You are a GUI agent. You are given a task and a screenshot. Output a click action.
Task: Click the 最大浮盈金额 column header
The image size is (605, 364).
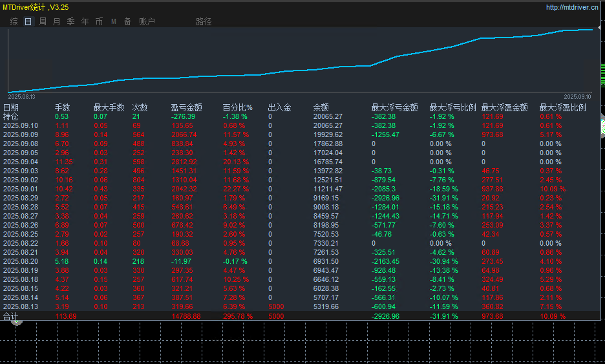504,108
